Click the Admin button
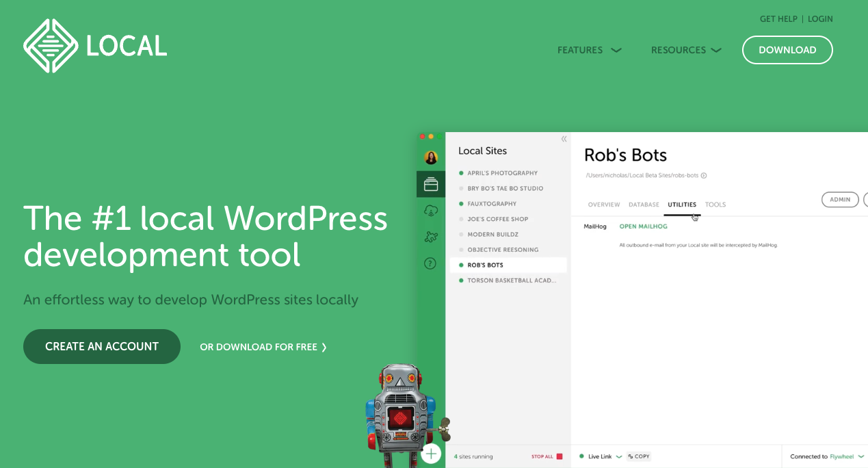The width and height of the screenshot is (868, 468). coord(840,199)
